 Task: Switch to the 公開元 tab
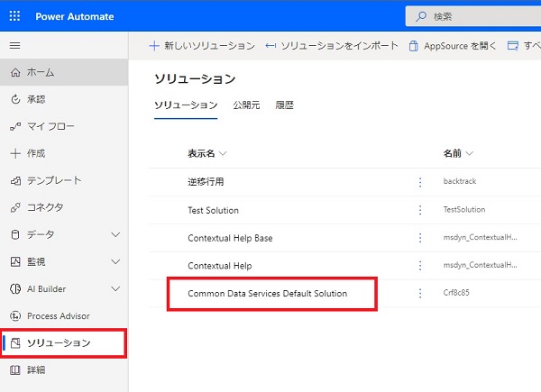246,105
